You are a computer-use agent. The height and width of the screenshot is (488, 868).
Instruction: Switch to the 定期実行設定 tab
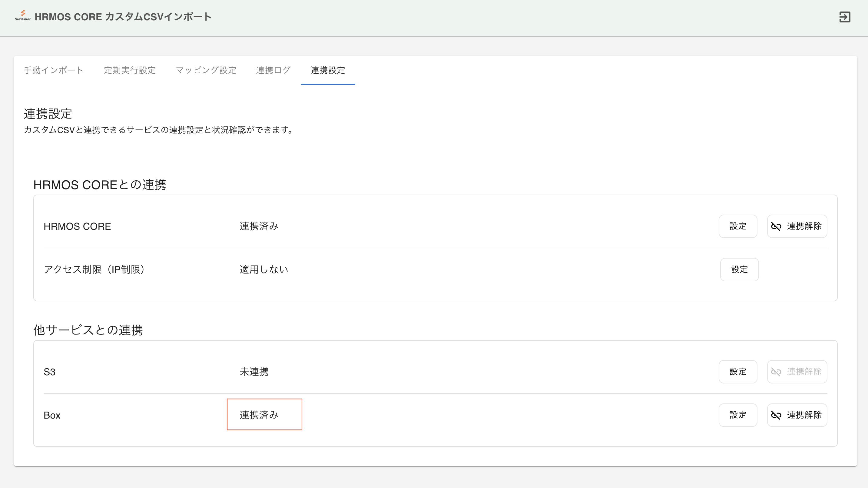(x=130, y=70)
